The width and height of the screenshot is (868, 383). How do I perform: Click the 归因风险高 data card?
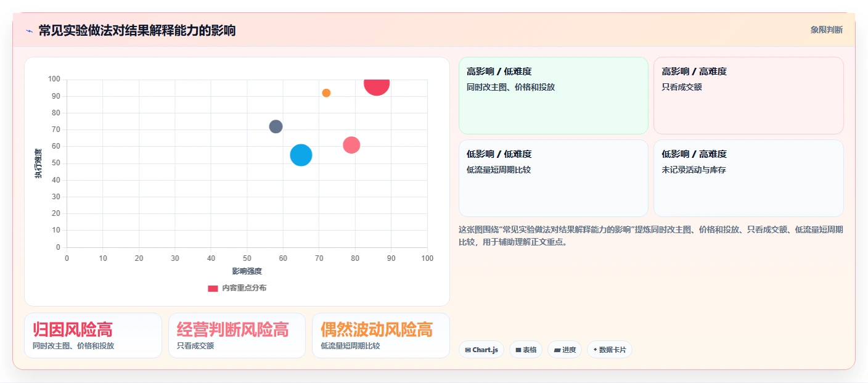click(x=93, y=336)
